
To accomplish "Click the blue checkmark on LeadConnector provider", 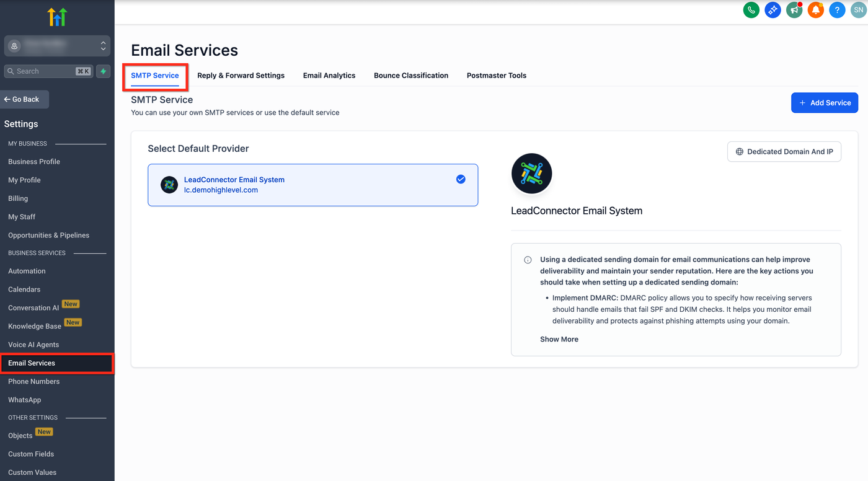I will tap(461, 179).
